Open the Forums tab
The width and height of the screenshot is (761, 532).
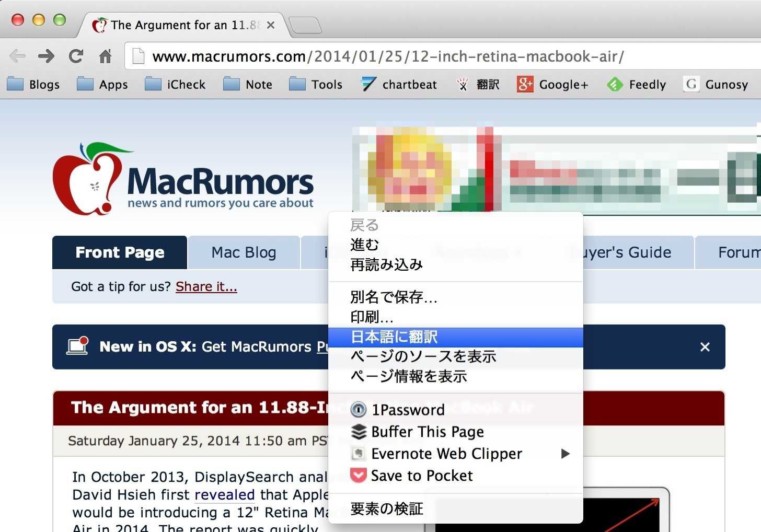click(728, 252)
